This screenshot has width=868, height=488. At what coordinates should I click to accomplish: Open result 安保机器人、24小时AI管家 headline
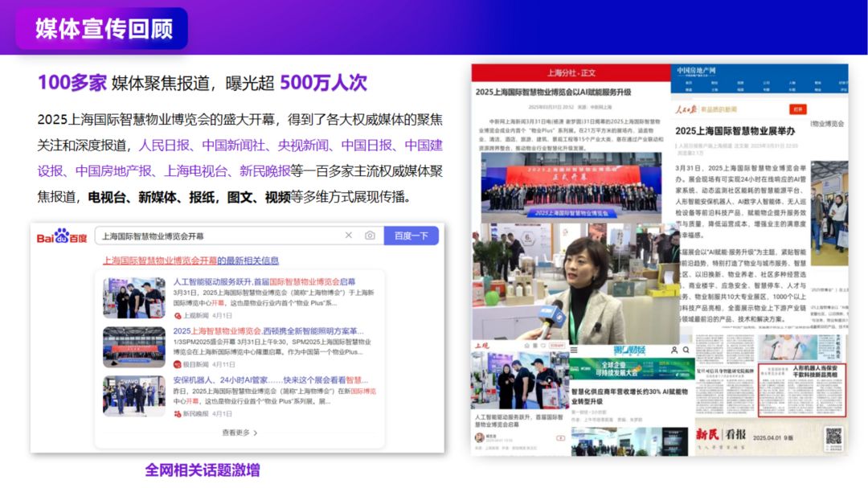(x=270, y=380)
